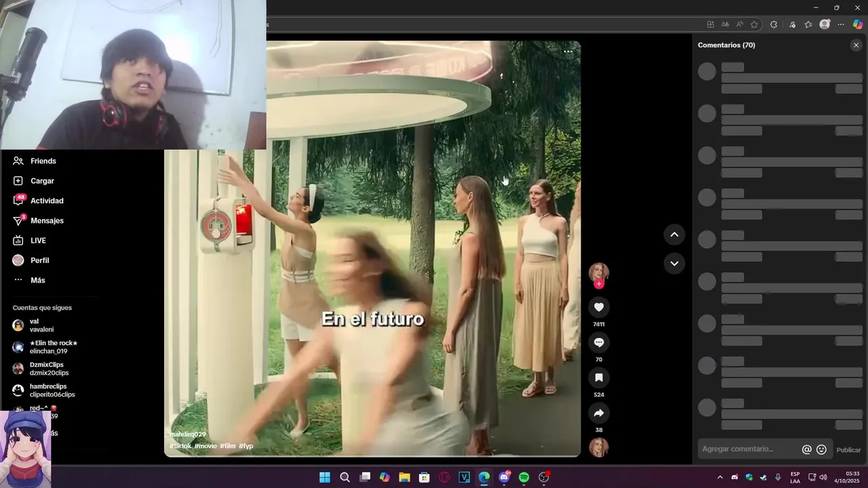
Task: Open followed account Elin the rock
Action: [45, 347]
